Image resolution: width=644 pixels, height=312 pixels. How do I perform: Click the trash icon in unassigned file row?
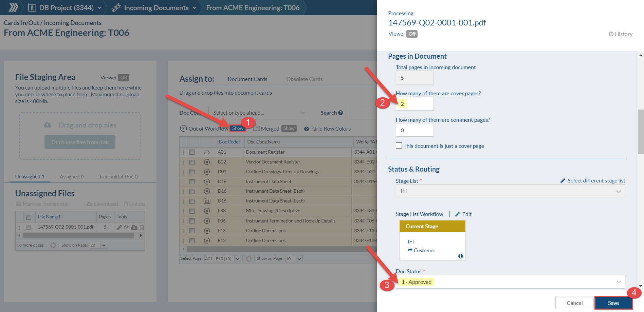pyautogui.click(x=142, y=227)
